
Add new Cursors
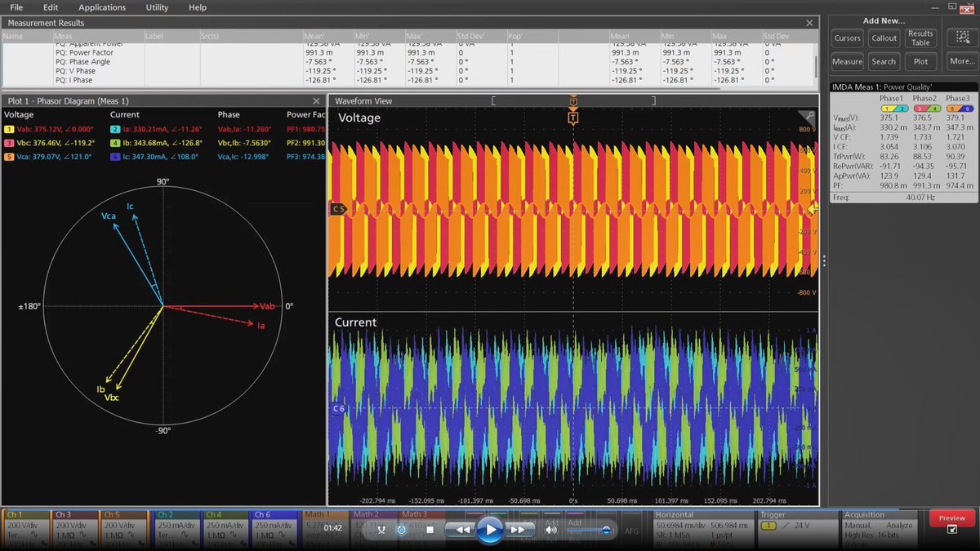[847, 38]
